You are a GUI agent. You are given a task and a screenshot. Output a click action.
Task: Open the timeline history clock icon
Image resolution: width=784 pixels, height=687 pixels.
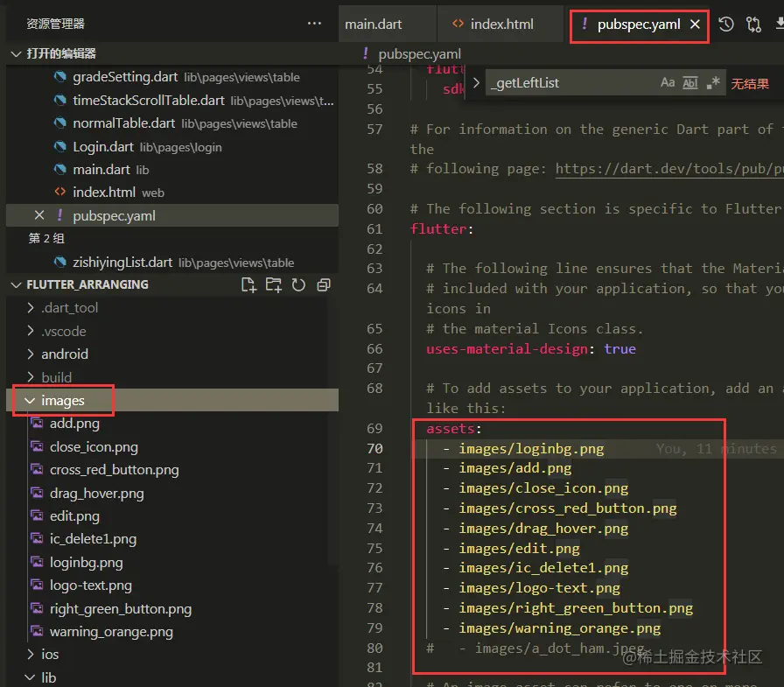[726, 24]
